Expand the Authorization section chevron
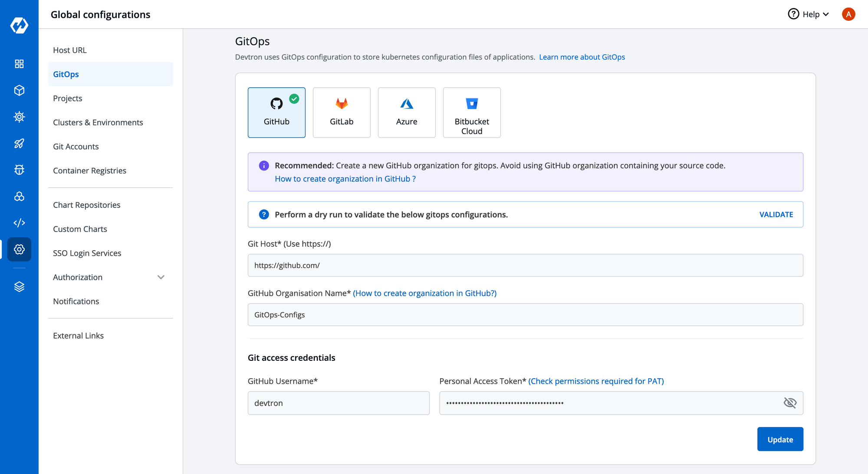Image resolution: width=868 pixels, height=474 pixels. coord(161,277)
